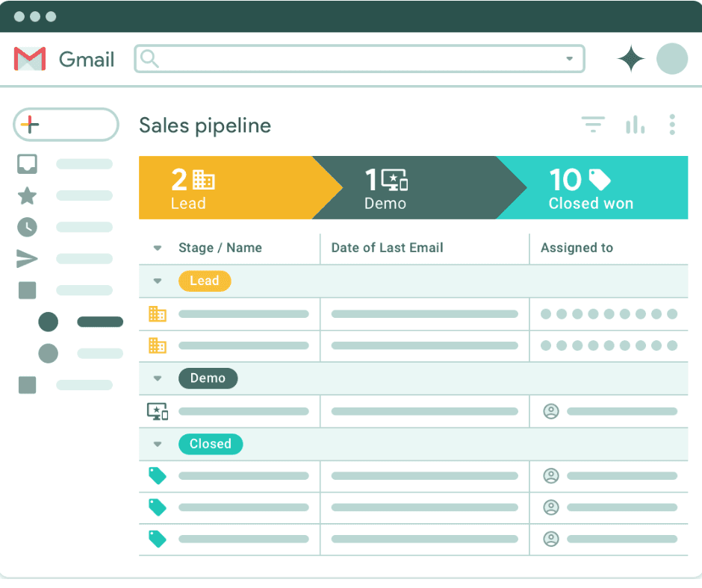Screen dimensions: 702x588
Task: Click the yellow Lead stage pill
Action: coord(205,281)
